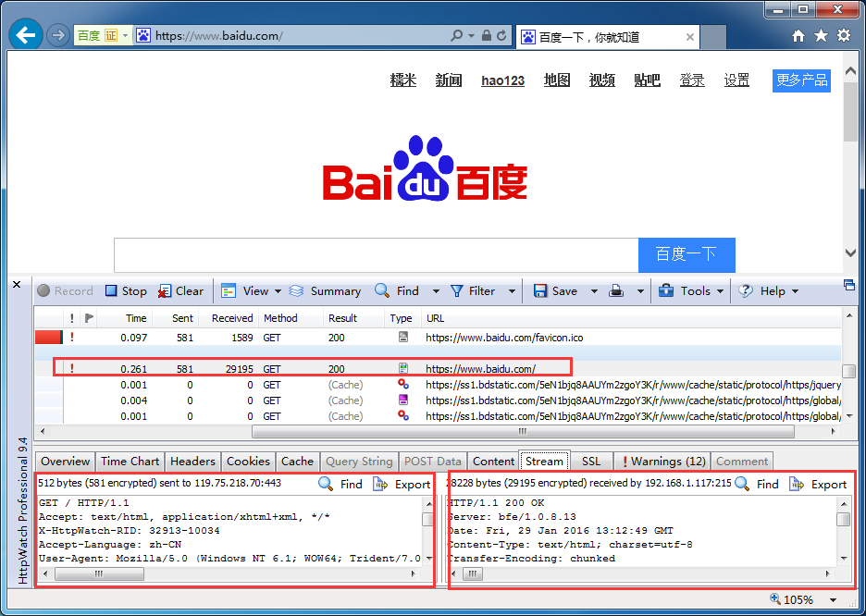Expand the Find dropdown arrow in toolbar
The height and width of the screenshot is (616, 866).
436,290
